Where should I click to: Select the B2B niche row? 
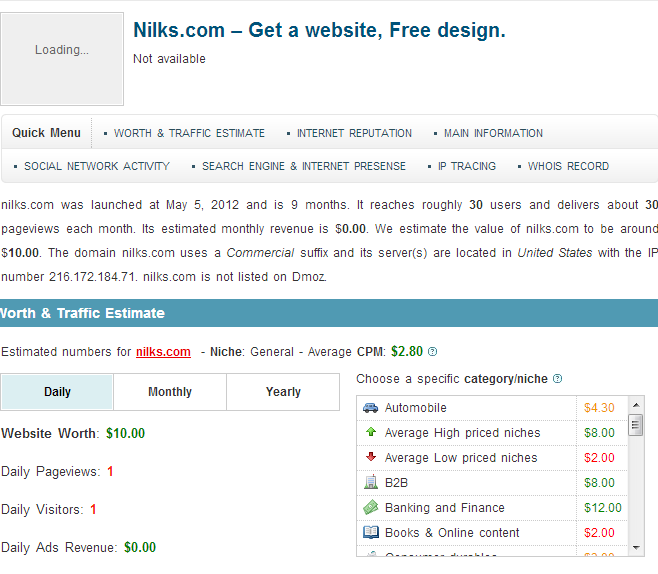coord(492,483)
